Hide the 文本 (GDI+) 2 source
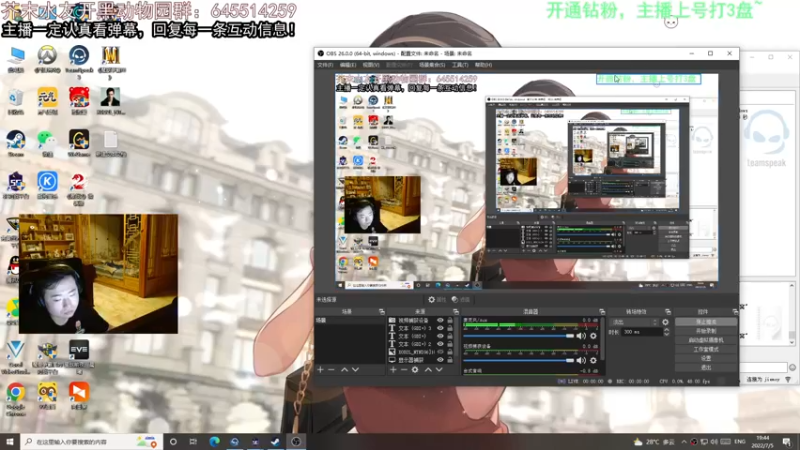This screenshot has width=800, height=450. click(x=440, y=344)
